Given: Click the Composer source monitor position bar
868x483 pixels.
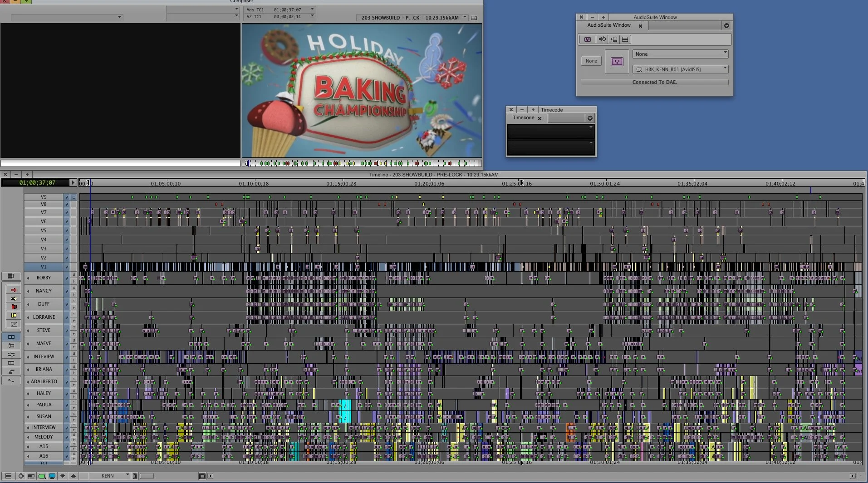Looking at the screenshot, I should tap(120, 163).
